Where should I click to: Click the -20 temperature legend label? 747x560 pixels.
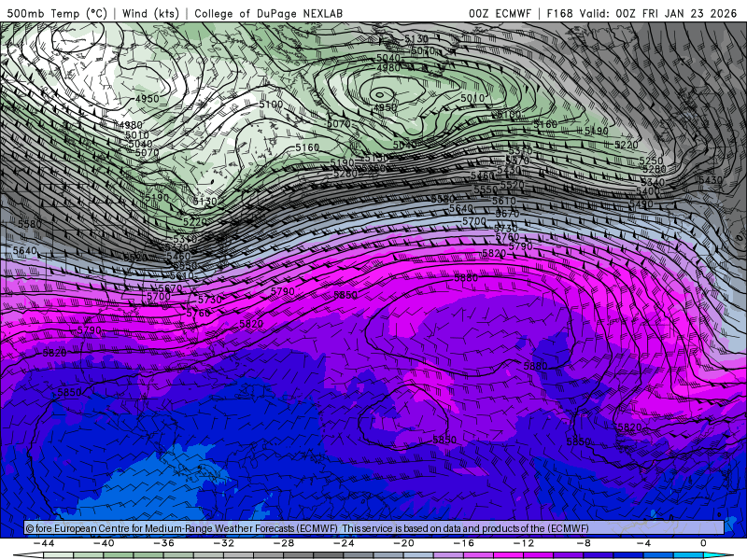[404, 543]
